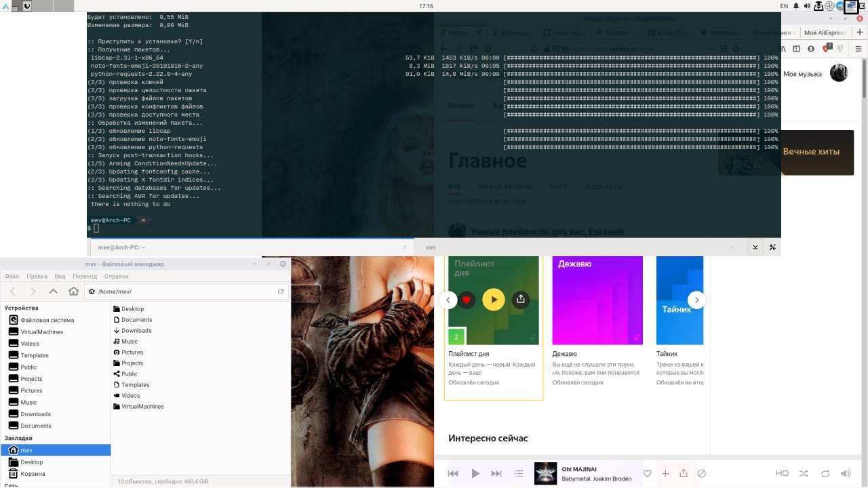Open the Вид menu in file manager
This screenshot has width=868, height=488.
[60, 277]
